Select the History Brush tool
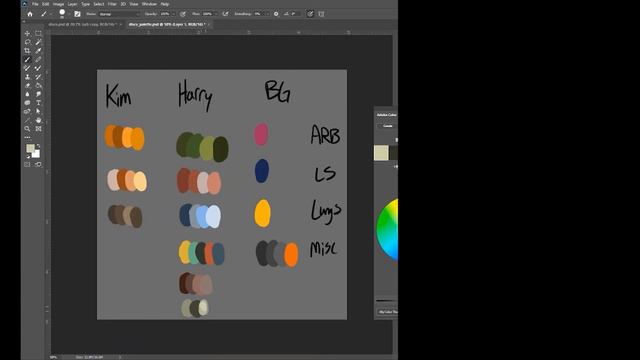This screenshot has width=640, height=360. [38, 77]
